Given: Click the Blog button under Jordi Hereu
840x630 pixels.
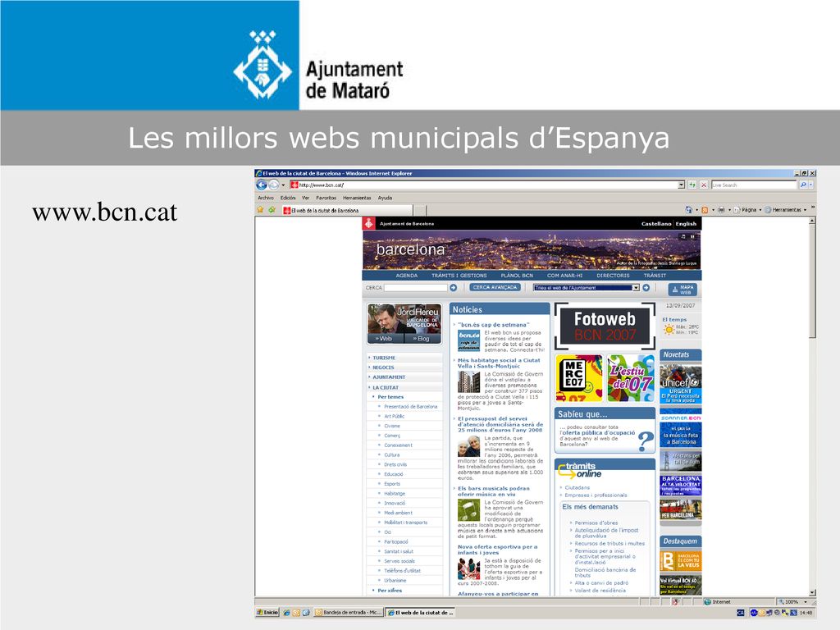Looking at the screenshot, I should [421, 339].
